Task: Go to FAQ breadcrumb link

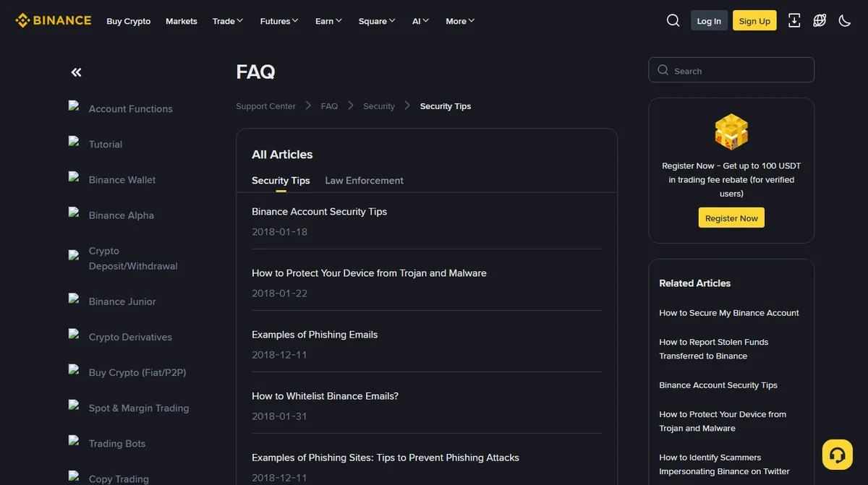Action: [329, 106]
